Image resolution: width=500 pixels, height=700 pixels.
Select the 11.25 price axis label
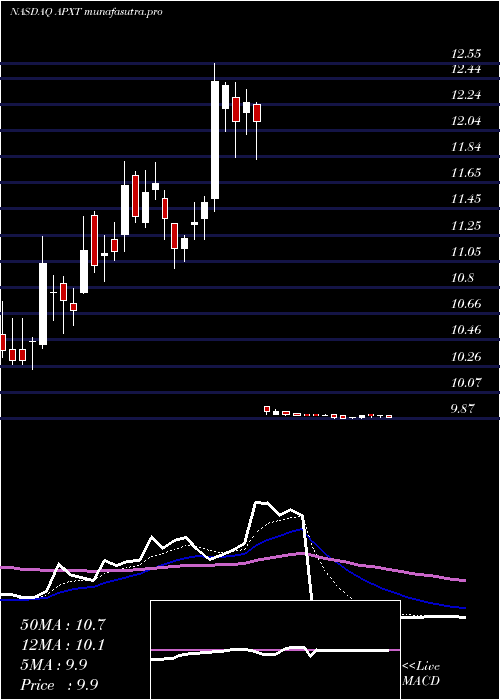click(x=466, y=226)
